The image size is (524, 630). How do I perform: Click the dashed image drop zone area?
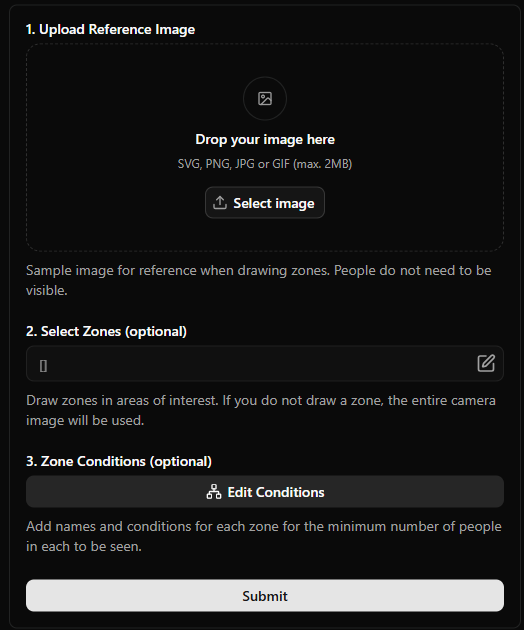pos(265,147)
